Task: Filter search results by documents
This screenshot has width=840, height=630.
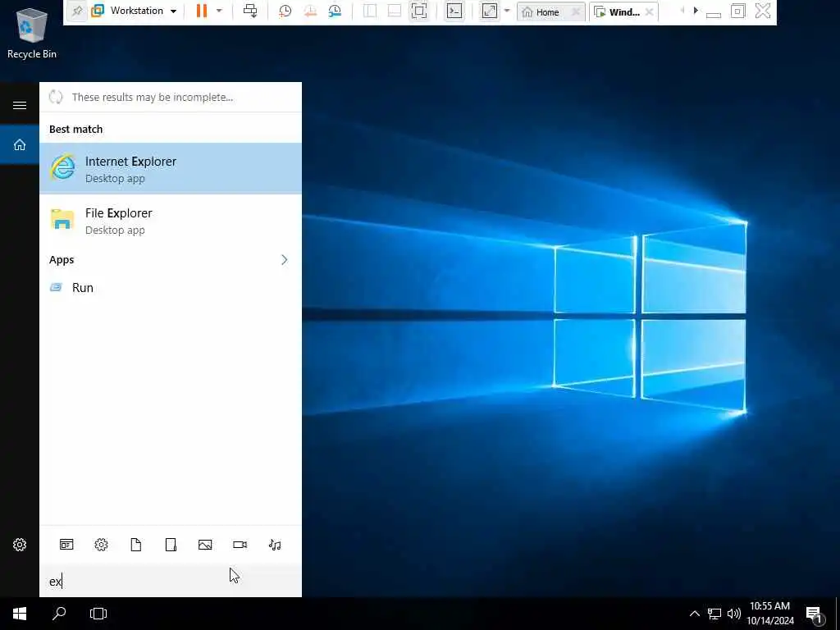Action: 136,545
